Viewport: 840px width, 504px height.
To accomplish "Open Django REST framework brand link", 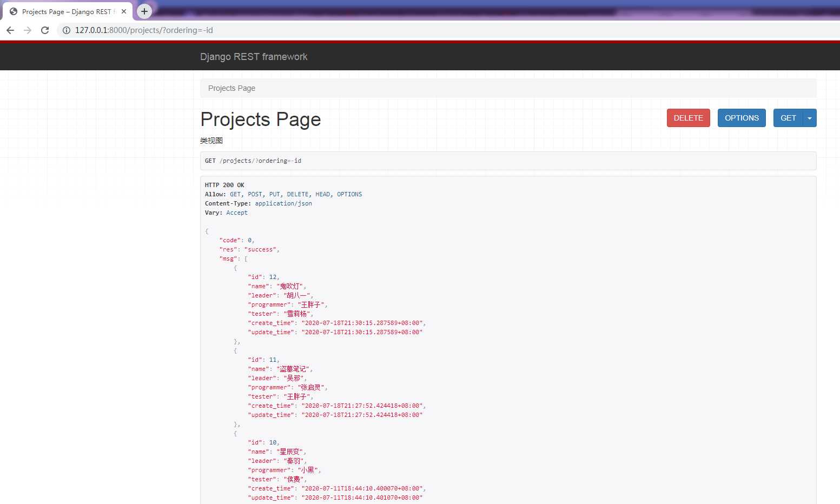I will 254,57.
